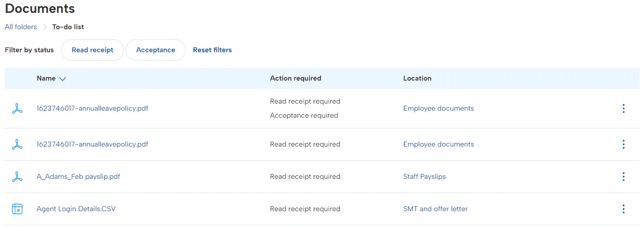Click the To-do list breadcrumb item
This screenshot has width=644, height=228.
point(68,27)
